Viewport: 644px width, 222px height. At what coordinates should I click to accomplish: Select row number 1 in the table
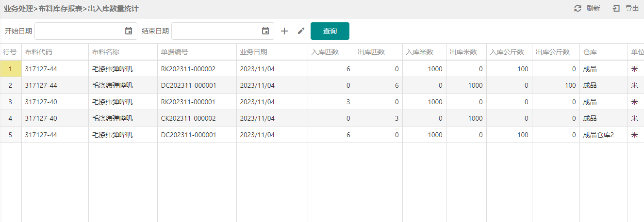click(x=11, y=69)
